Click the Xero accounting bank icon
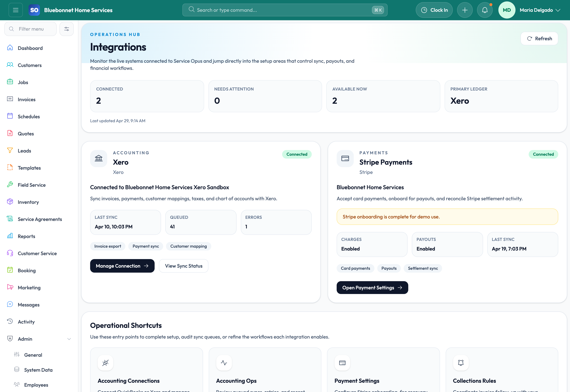This screenshot has height=392, width=570. 99,158
